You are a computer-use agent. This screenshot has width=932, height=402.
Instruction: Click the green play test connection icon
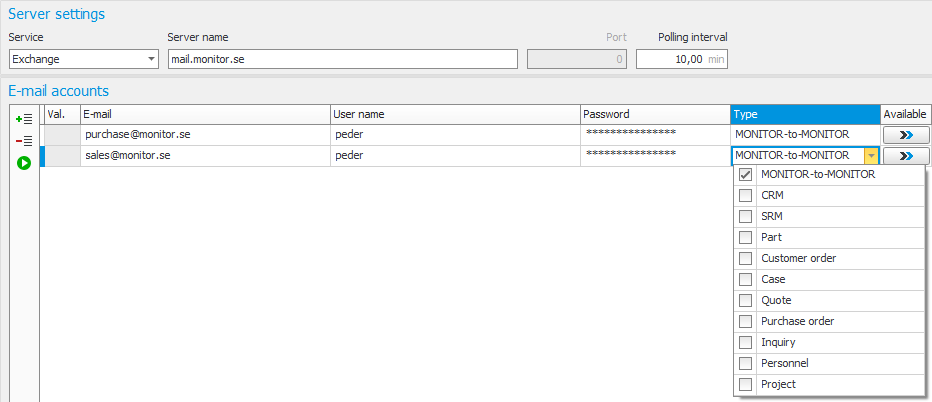(x=24, y=162)
